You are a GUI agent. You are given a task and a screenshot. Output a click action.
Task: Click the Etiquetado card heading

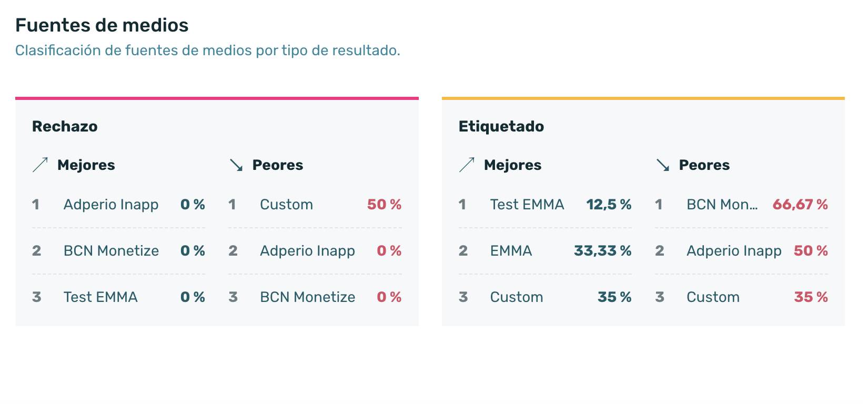[x=501, y=126]
